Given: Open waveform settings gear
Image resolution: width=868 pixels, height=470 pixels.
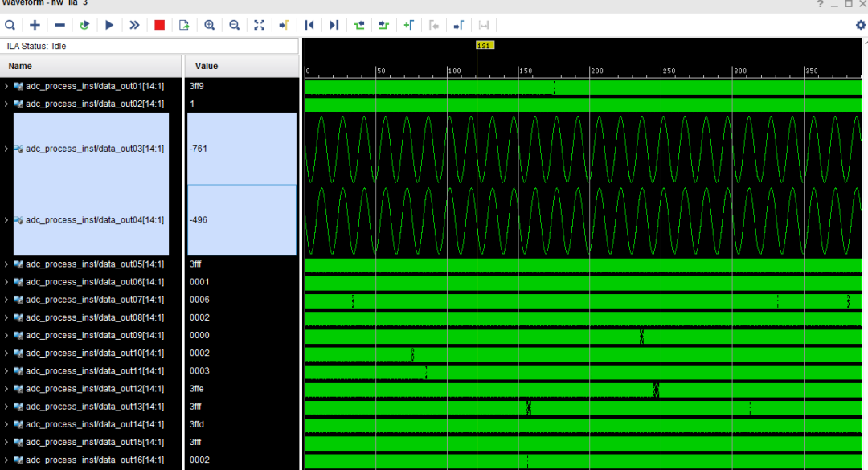Looking at the screenshot, I should pyautogui.click(x=860, y=25).
